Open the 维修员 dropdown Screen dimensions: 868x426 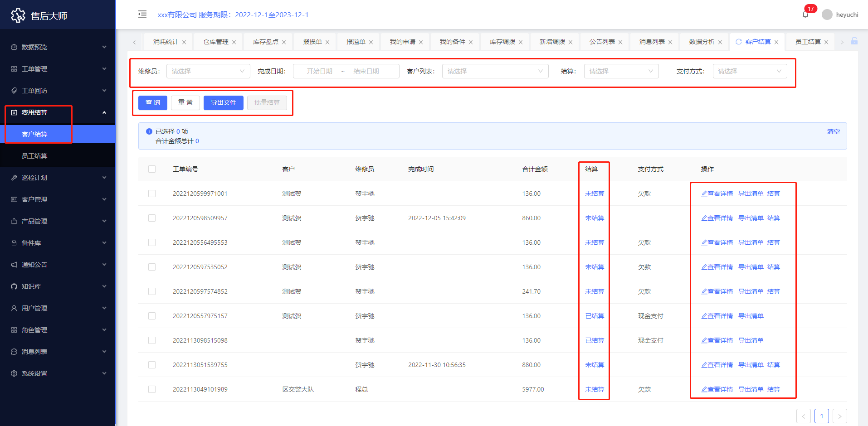pyautogui.click(x=208, y=71)
